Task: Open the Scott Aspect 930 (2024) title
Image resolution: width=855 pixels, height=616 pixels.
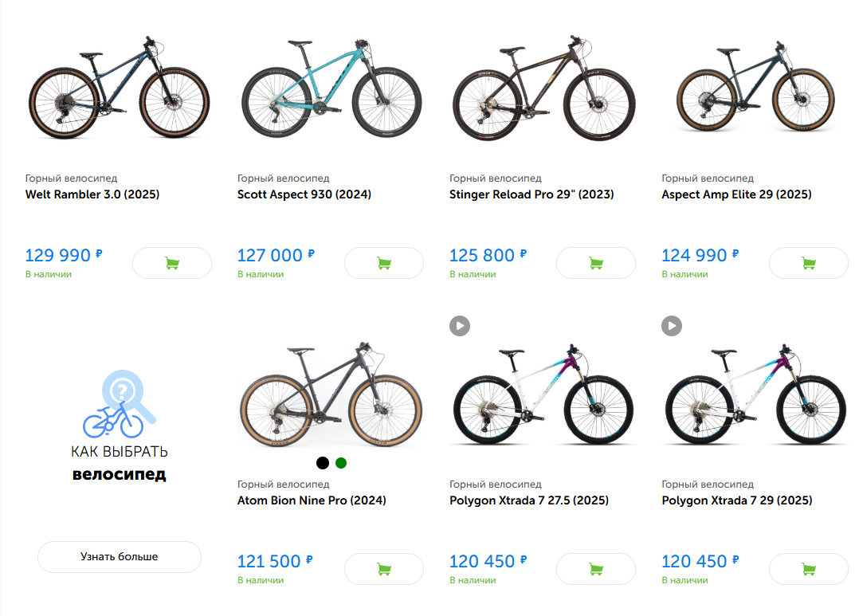Action: coord(304,194)
